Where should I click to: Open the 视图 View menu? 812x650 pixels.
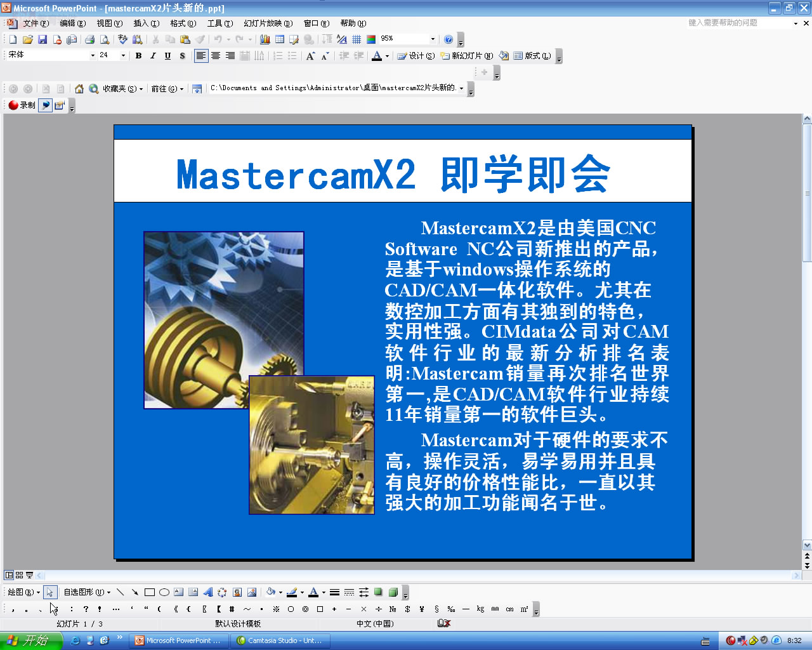(109, 23)
